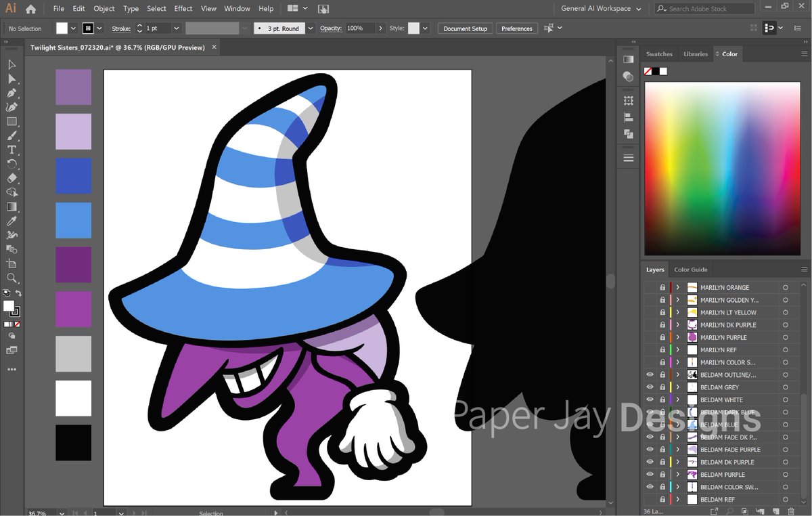Select the Shape Builder tool
This screenshot has height=516, width=812.
12,192
